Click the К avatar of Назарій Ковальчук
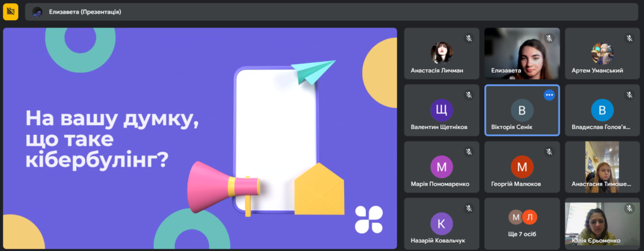Image resolution: width=644 pixels, height=251 pixels. tap(441, 223)
